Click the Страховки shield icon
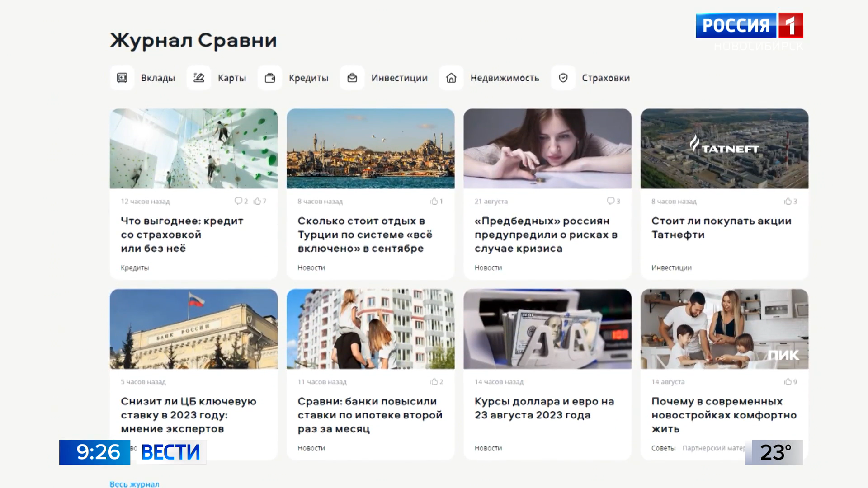The width and height of the screenshot is (868, 488). [x=563, y=78]
